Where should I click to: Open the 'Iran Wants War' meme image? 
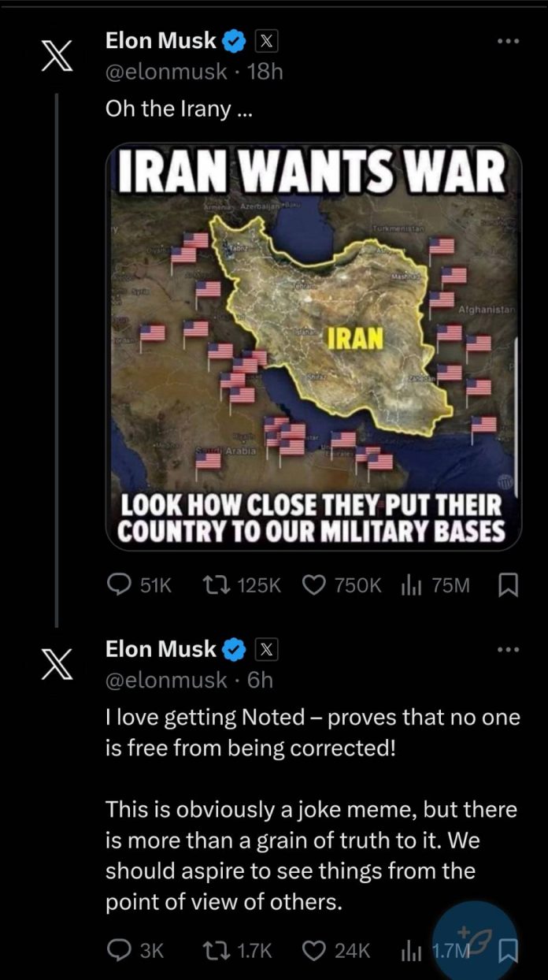313,347
